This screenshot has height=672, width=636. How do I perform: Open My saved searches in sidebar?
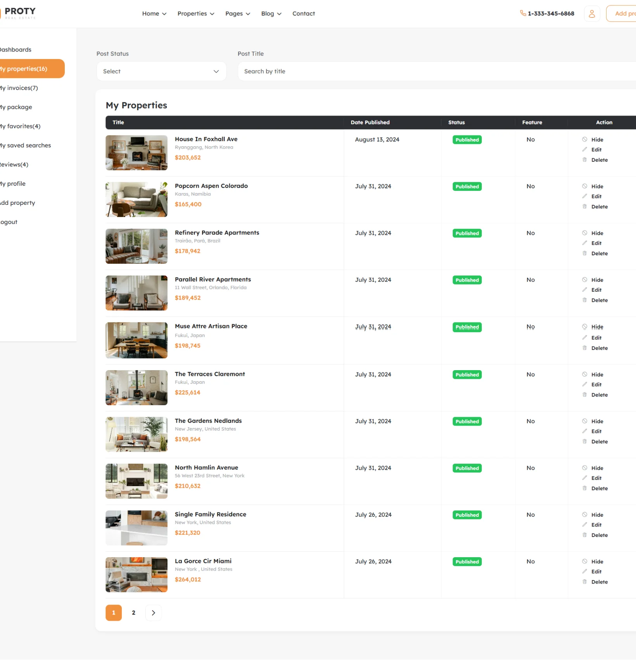click(x=26, y=145)
